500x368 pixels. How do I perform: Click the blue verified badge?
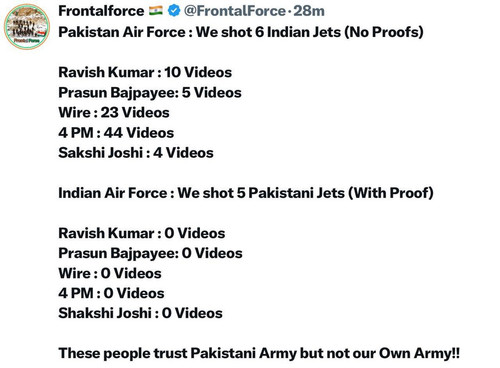tap(174, 11)
